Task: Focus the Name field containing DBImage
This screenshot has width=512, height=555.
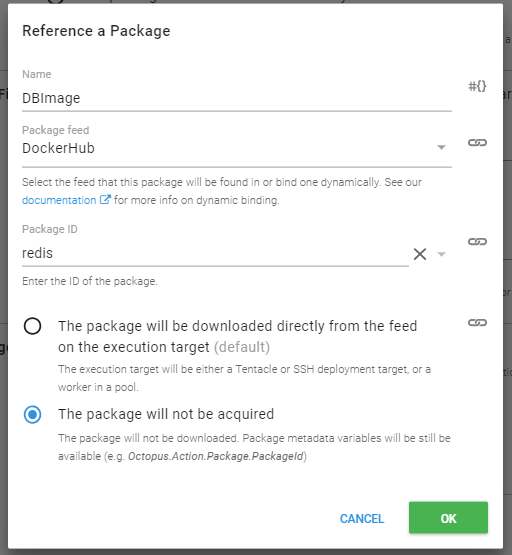Action: [237, 98]
